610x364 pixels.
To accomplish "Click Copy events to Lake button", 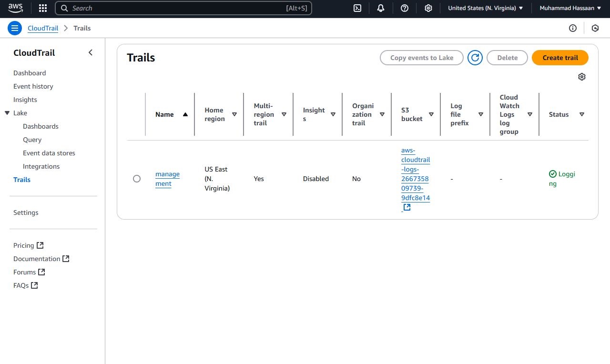I will tap(422, 58).
